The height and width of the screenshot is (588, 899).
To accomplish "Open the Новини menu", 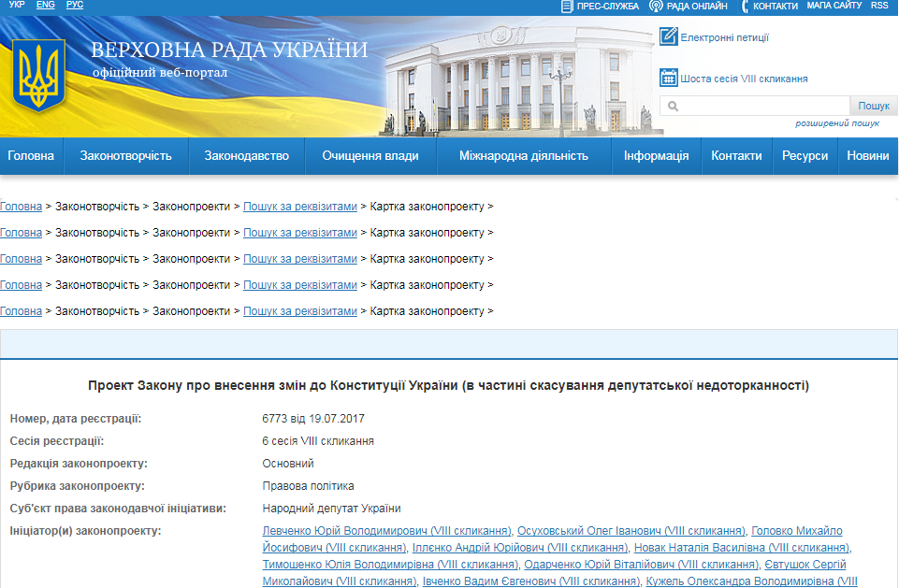I will pos(868,156).
